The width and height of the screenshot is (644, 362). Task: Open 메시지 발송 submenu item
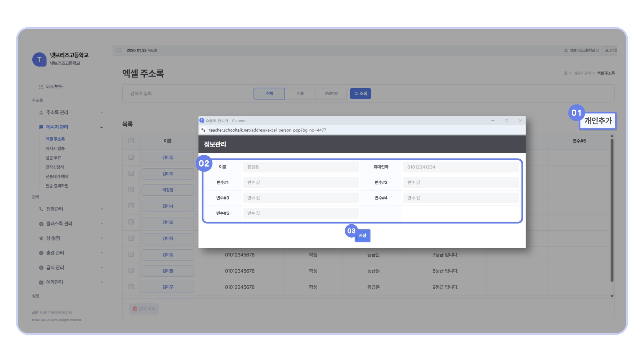[55, 148]
